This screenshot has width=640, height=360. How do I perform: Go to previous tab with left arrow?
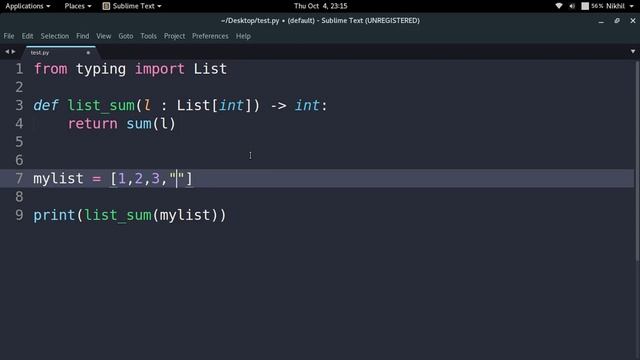point(7,51)
